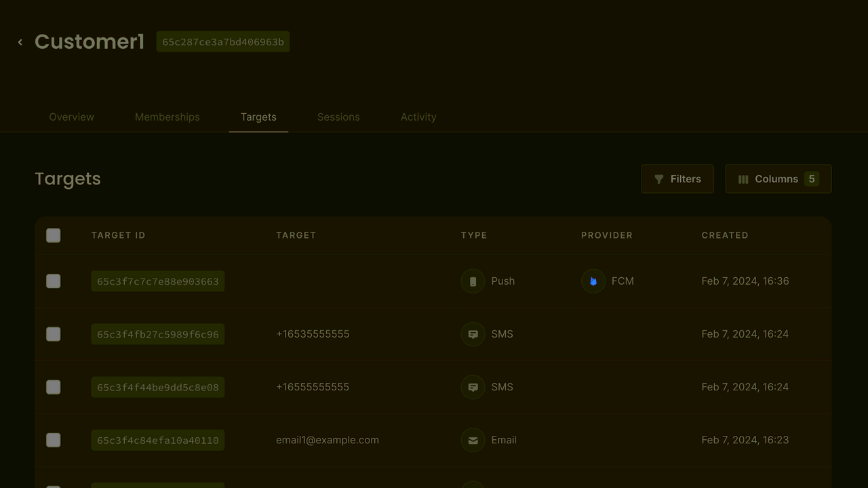Click the Columns grid icon
This screenshot has width=868, height=488.
744,179
